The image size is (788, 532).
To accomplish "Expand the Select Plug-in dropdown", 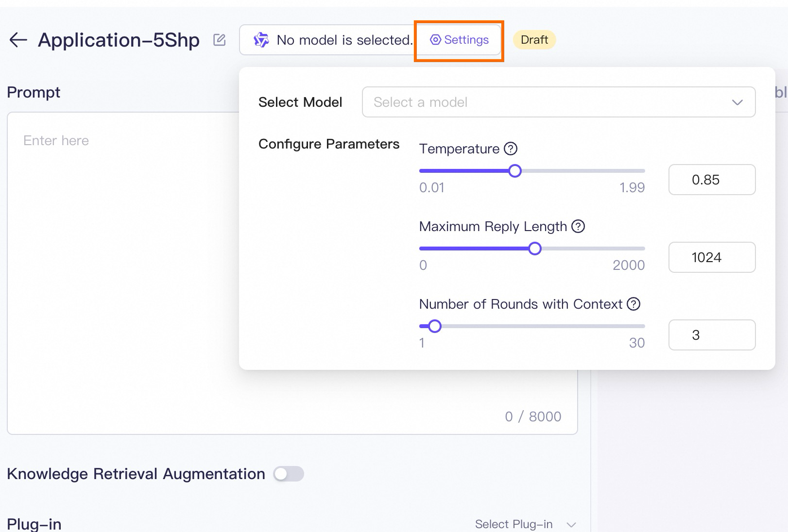I will tap(526, 524).
